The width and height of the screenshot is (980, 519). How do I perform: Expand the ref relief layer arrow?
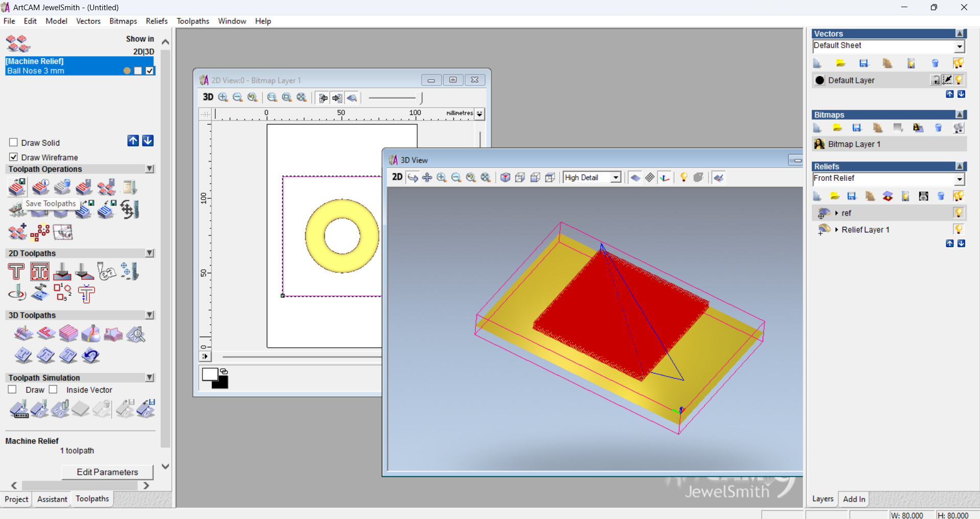pyautogui.click(x=836, y=213)
